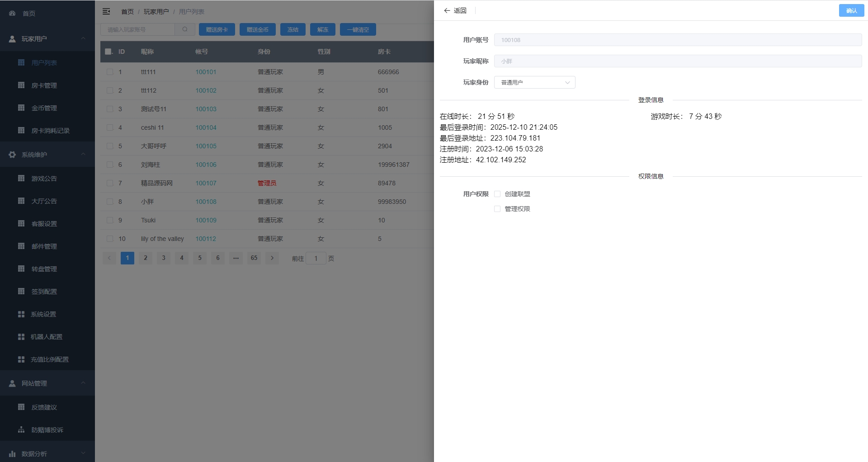Click the 防赌博投诉 sidebar icon
This screenshot has width=868, height=462.
(21, 430)
